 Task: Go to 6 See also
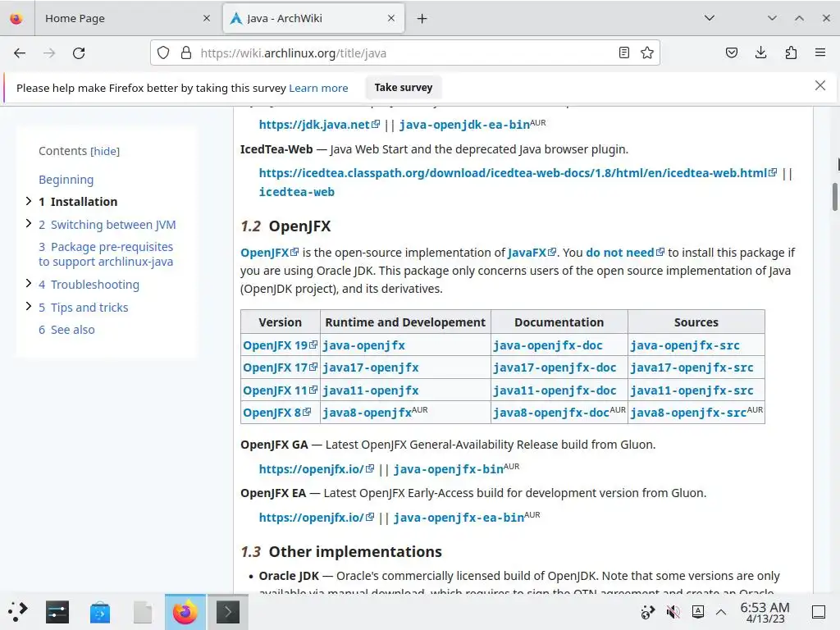click(x=66, y=330)
